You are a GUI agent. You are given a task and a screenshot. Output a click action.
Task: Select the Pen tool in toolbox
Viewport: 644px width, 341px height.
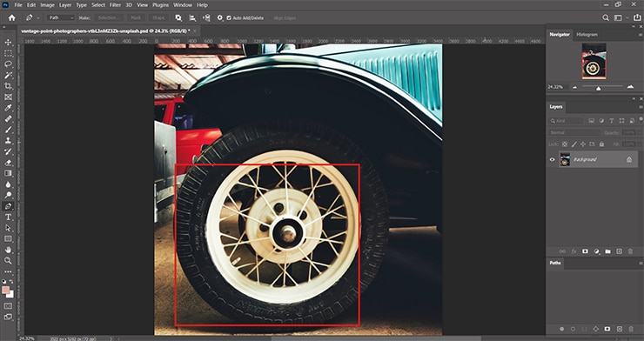click(8, 206)
